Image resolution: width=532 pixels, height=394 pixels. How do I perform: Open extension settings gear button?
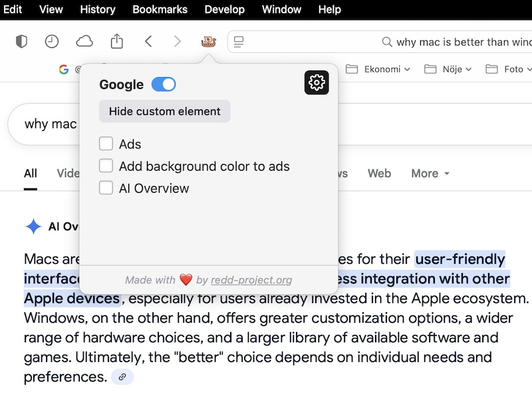(317, 82)
